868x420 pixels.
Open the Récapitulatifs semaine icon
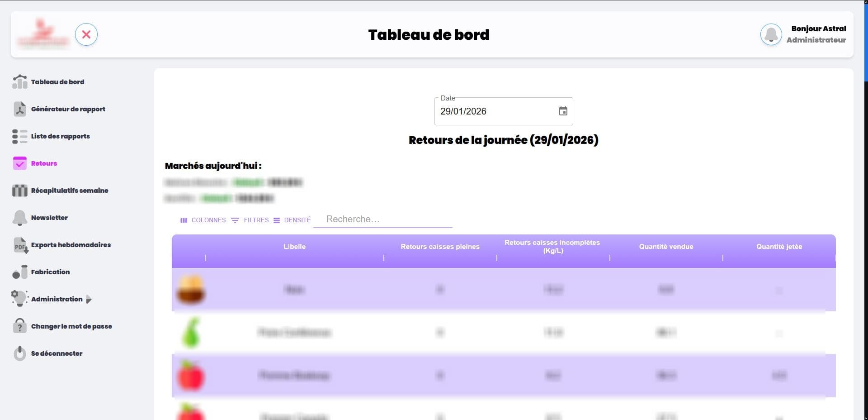[19, 190]
